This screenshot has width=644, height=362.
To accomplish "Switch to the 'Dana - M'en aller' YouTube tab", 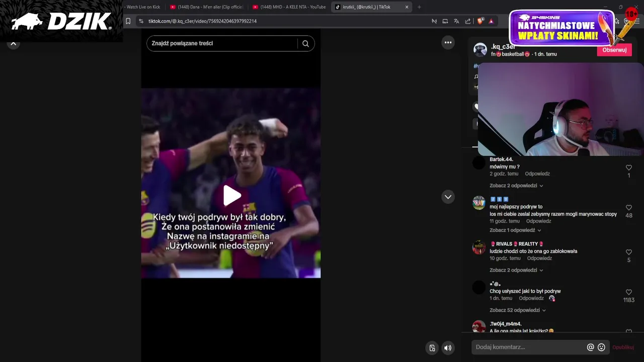I will pyautogui.click(x=206, y=7).
